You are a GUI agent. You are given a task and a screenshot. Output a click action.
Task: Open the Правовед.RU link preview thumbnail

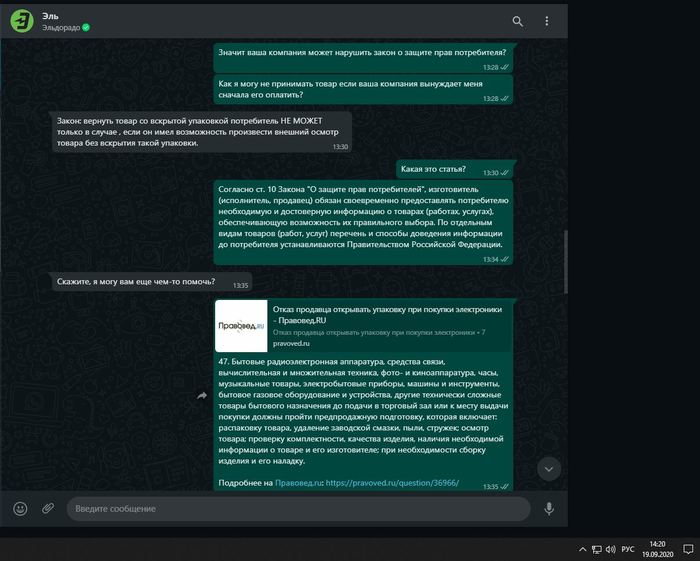pyautogui.click(x=241, y=326)
